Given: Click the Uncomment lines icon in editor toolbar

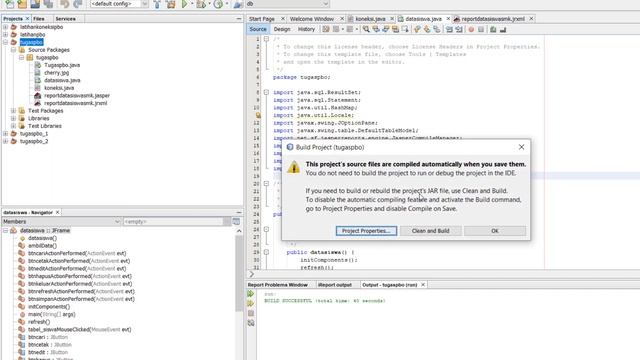Looking at the screenshot, I should click(x=503, y=29).
